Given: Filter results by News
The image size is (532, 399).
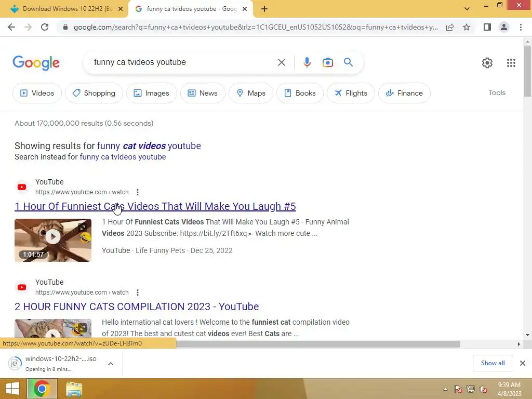Looking at the screenshot, I should 203,93.
